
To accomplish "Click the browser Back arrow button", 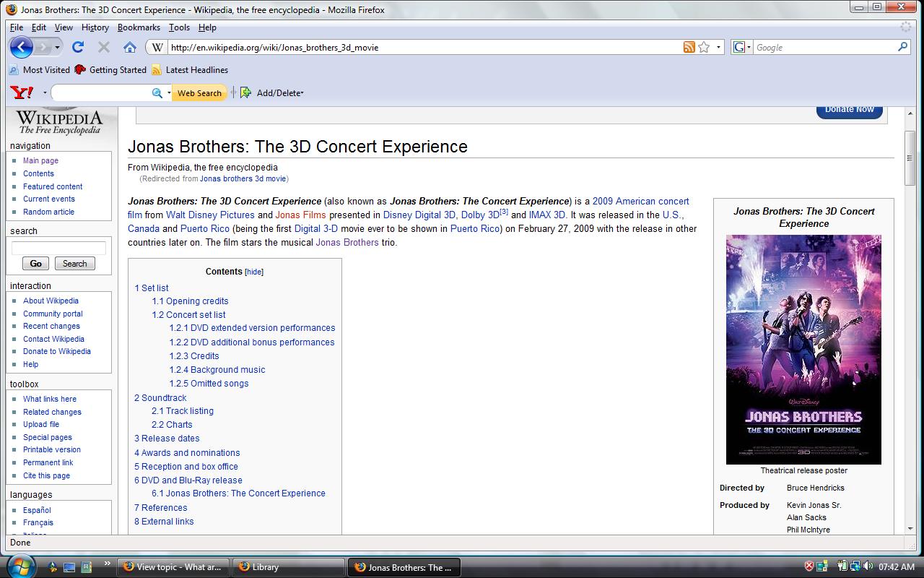I will pyautogui.click(x=21, y=48).
